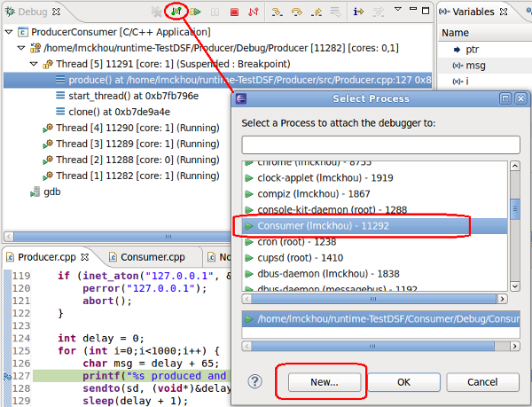Select the Consumer executable path entry
The height and width of the screenshot is (407, 532).
click(381, 319)
